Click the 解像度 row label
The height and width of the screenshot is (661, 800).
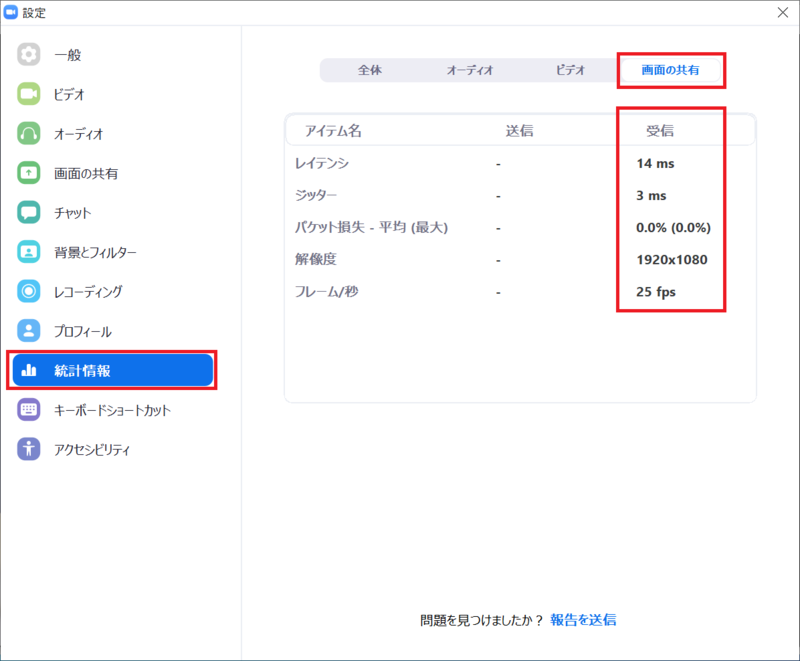tap(316, 259)
